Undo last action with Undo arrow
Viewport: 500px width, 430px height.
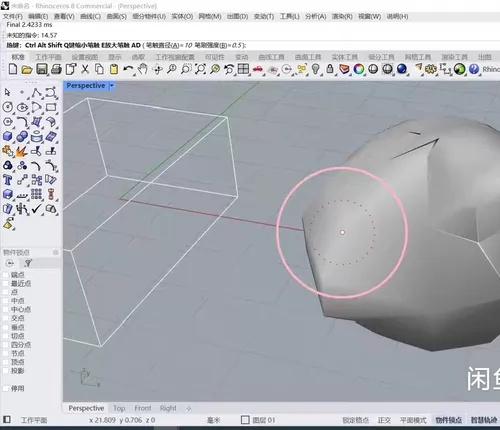(128, 69)
